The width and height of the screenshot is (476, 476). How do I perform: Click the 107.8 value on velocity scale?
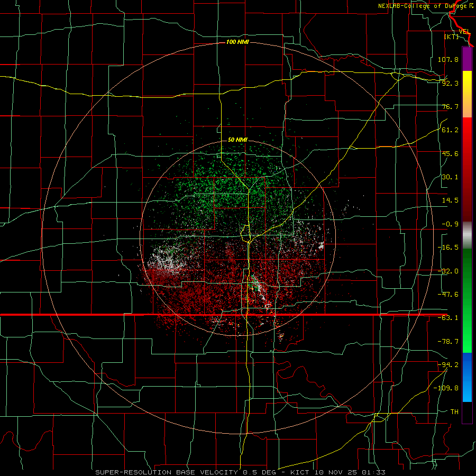(448, 59)
